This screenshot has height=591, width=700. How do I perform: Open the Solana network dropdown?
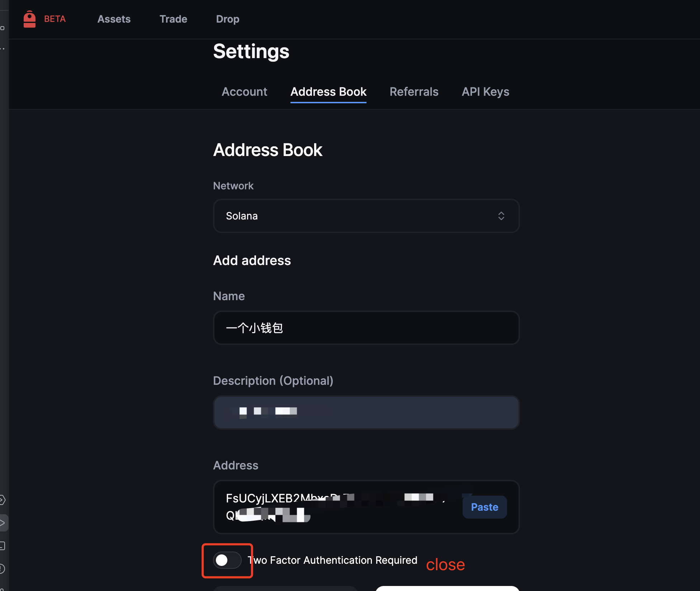click(366, 216)
